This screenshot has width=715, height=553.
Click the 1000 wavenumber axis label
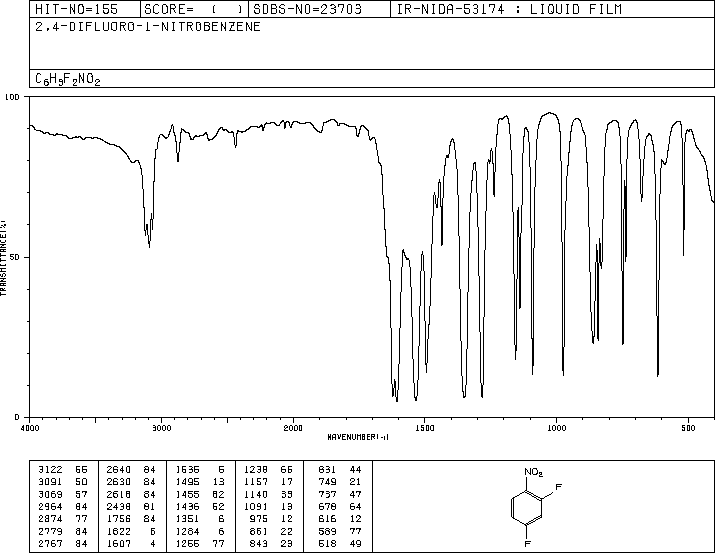coord(556,428)
